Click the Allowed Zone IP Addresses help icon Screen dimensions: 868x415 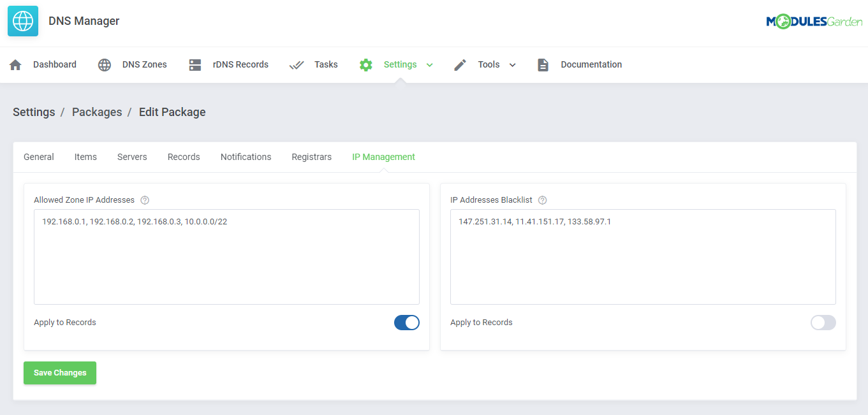tap(145, 200)
